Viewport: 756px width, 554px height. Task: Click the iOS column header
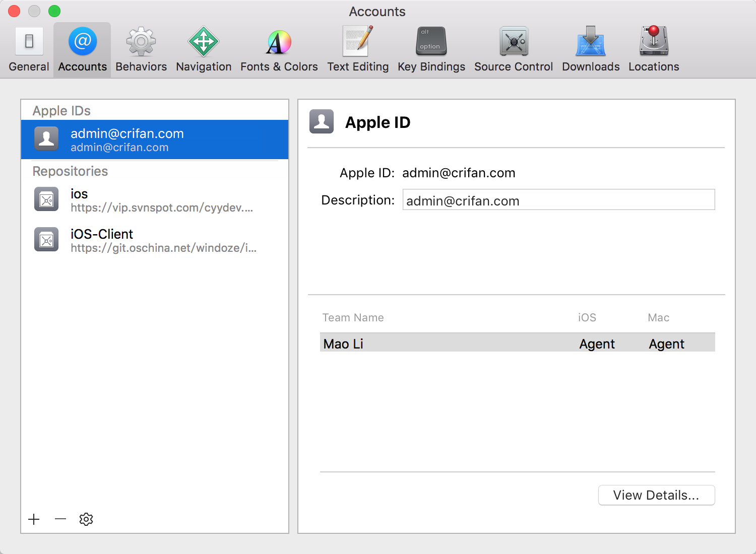(x=587, y=318)
